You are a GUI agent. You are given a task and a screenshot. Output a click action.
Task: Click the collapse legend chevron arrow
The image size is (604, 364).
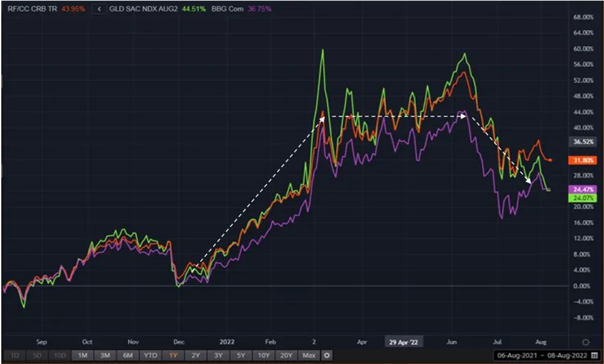[99, 10]
